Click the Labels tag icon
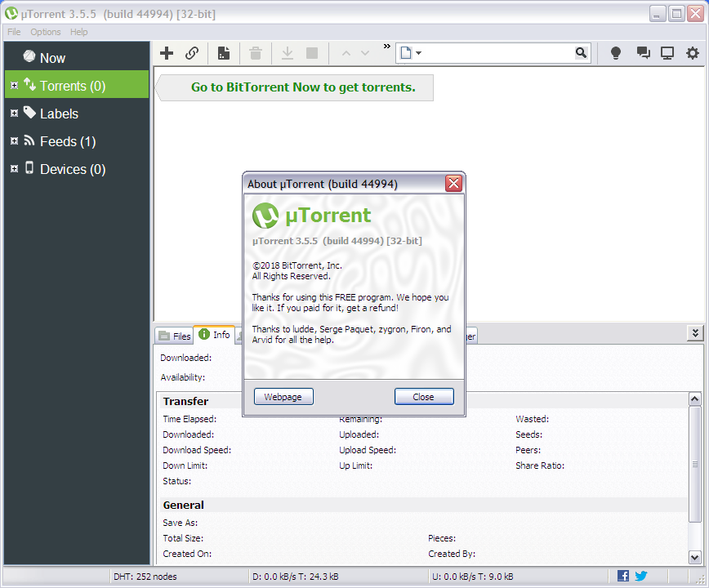This screenshot has width=709, height=588. 30,112
